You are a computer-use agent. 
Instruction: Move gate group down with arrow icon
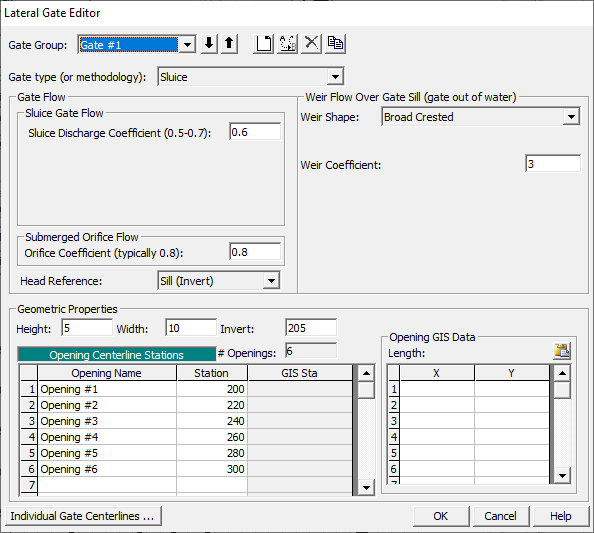(x=209, y=44)
